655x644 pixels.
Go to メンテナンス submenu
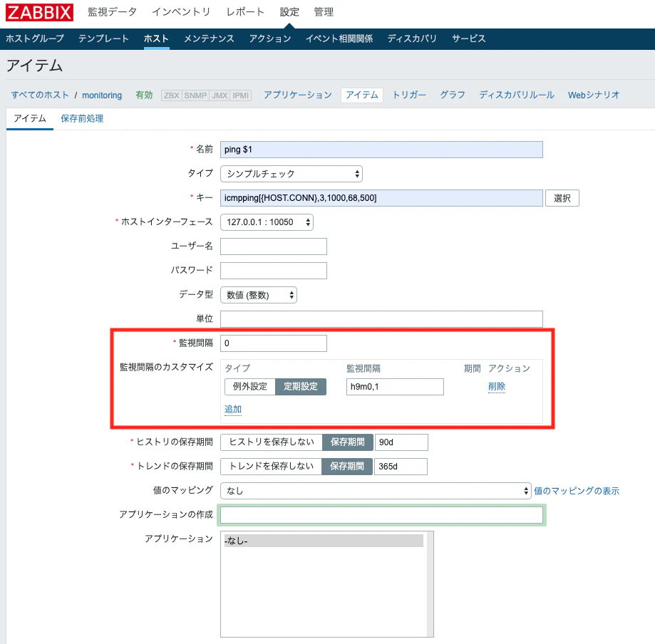[x=209, y=39]
